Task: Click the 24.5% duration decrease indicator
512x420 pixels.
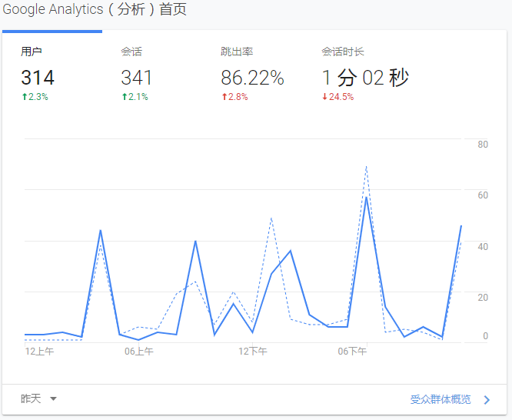Action: point(338,97)
